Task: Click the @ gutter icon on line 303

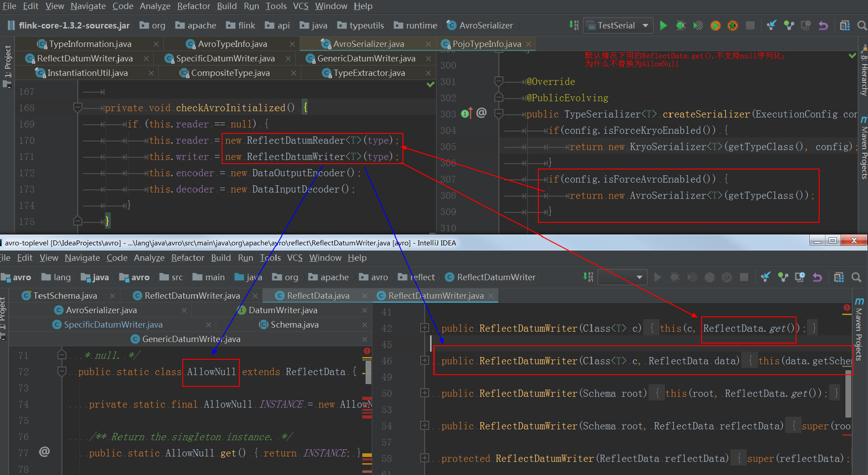Action: 481,113
